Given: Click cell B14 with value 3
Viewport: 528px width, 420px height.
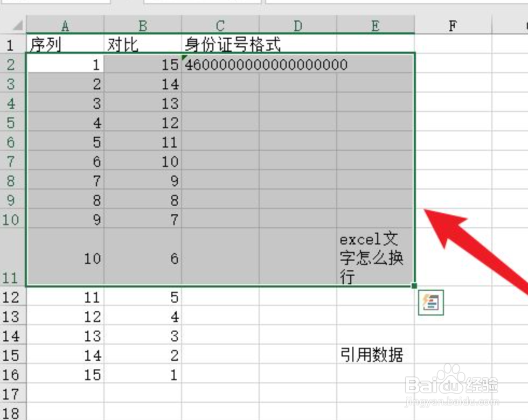Looking at the screenshot, I should click(143, 335).
